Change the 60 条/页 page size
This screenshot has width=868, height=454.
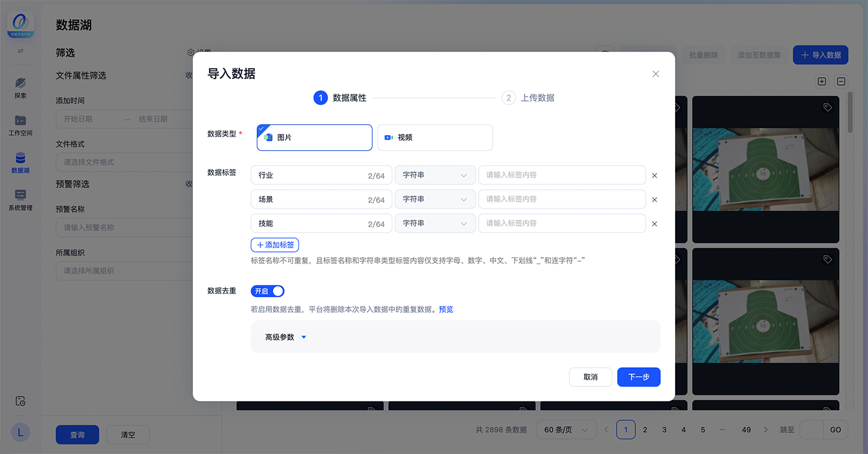[x=567, y=430]
